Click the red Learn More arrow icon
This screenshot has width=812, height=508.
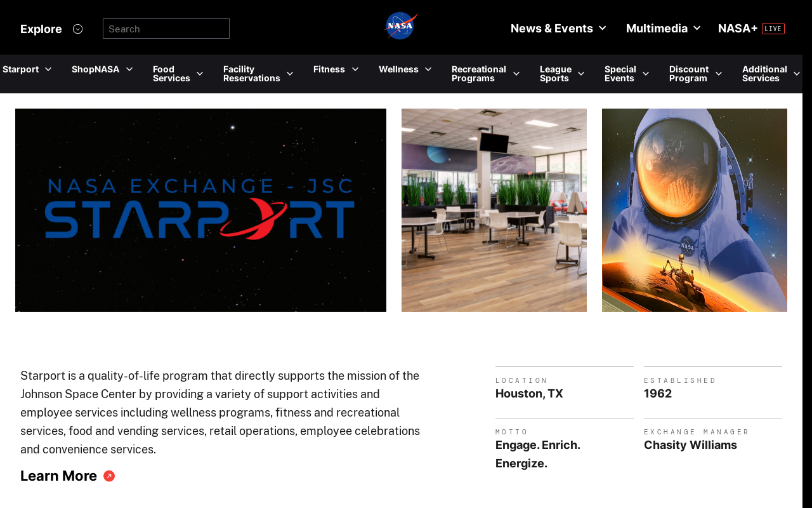[109, 476]
